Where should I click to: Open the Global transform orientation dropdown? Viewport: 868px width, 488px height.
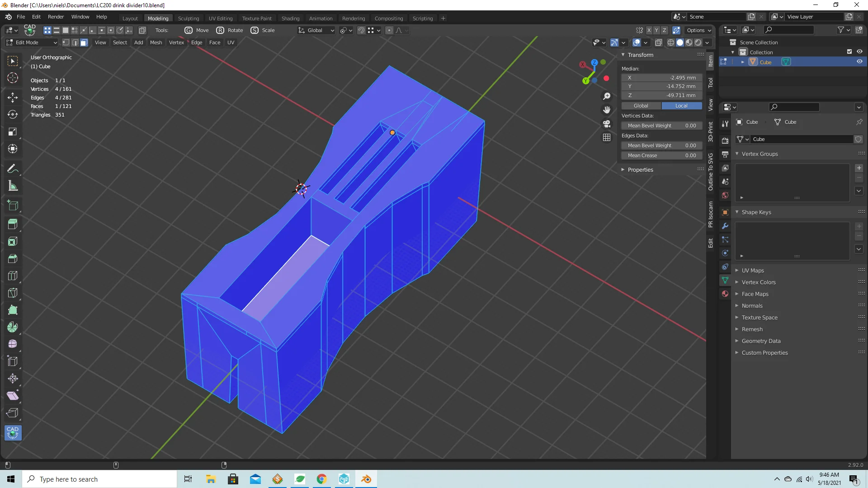click(x=316, y=30)
